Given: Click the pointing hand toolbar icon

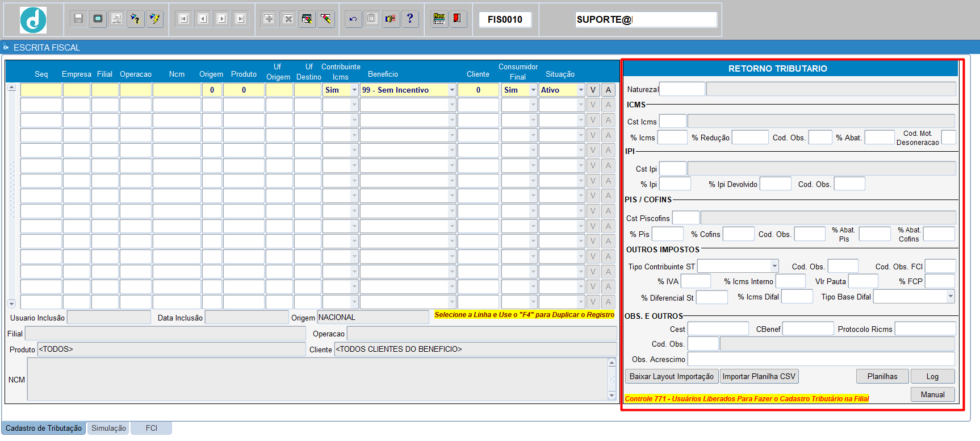Looking at the screenshot, I should pos(391,19).
